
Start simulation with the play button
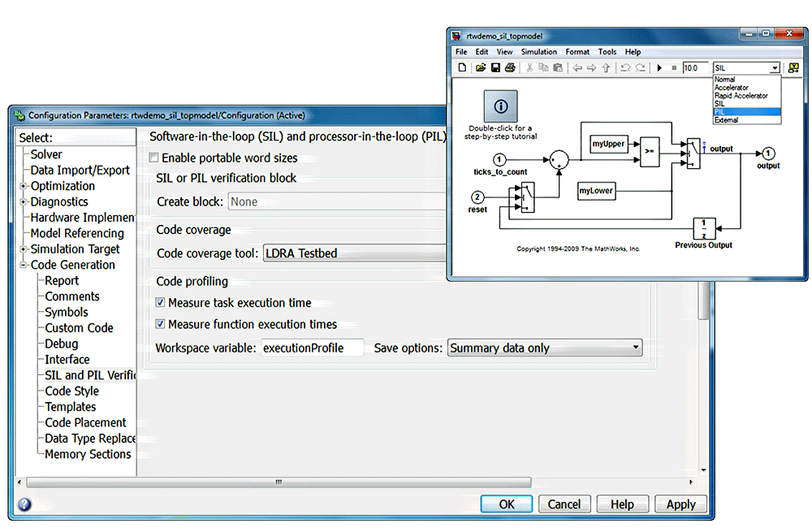(659, 67)
